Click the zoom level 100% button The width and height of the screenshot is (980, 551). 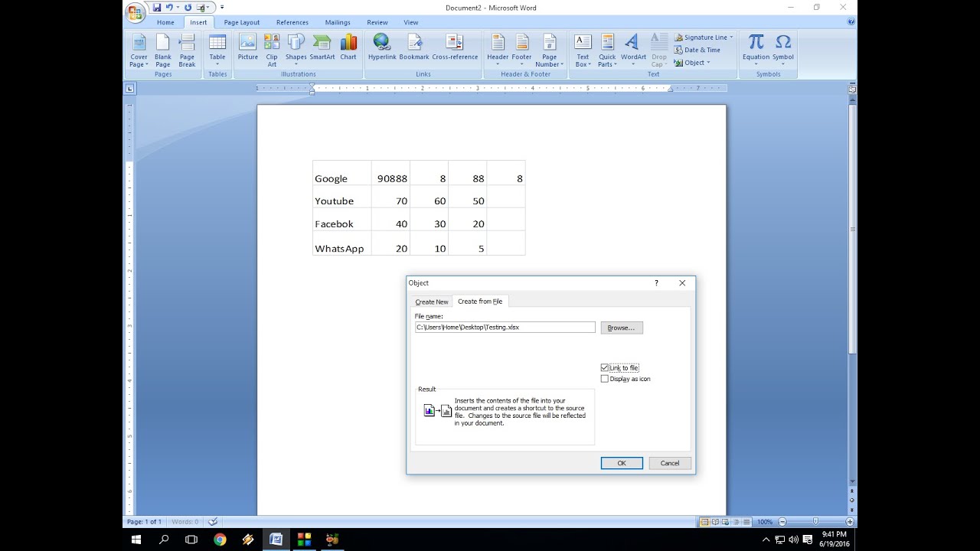(764, 522)
